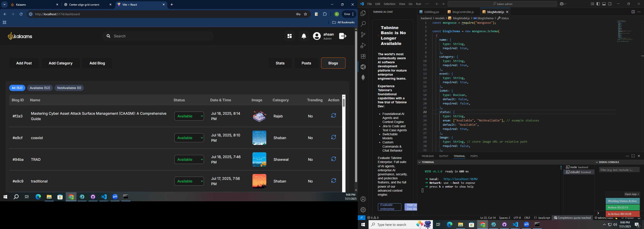The width and height of the screenshot is (644, 229).
Task: Click the magnifier search icon on the embedded taskbar
Action: (x=16, y=197)
